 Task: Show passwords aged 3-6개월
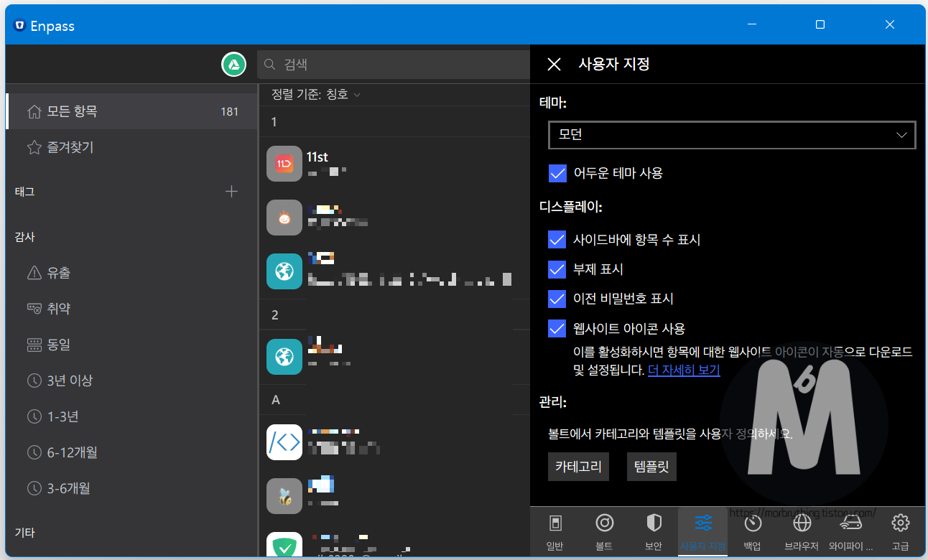[131, 488]
